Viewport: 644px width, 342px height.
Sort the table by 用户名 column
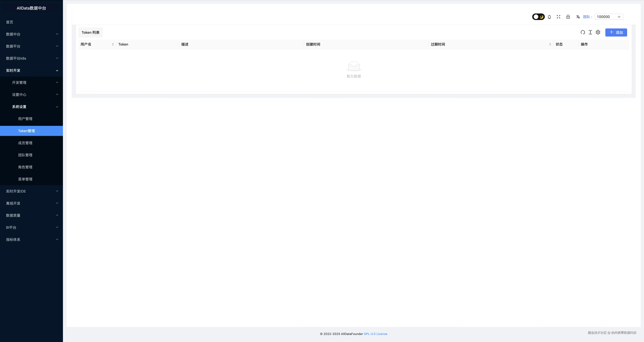point(113,44)
